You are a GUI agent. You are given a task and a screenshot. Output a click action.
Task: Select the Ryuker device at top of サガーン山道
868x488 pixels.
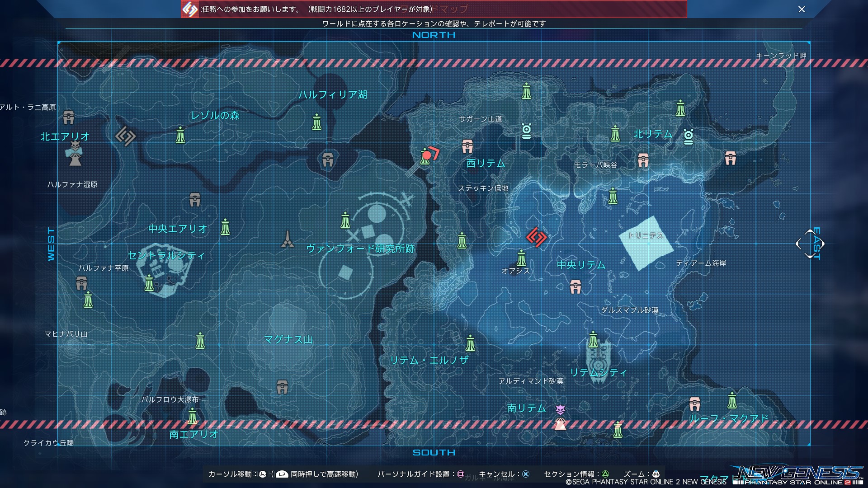coord(526,91)
